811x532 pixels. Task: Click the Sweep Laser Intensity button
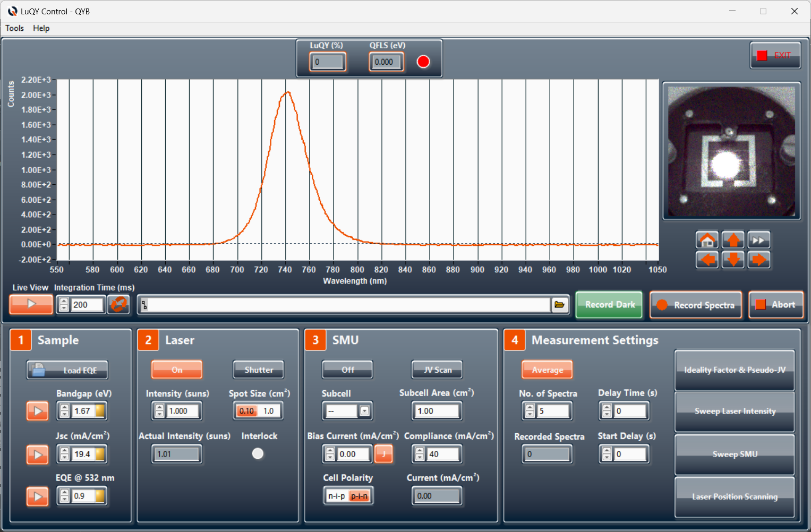point(735,411)
